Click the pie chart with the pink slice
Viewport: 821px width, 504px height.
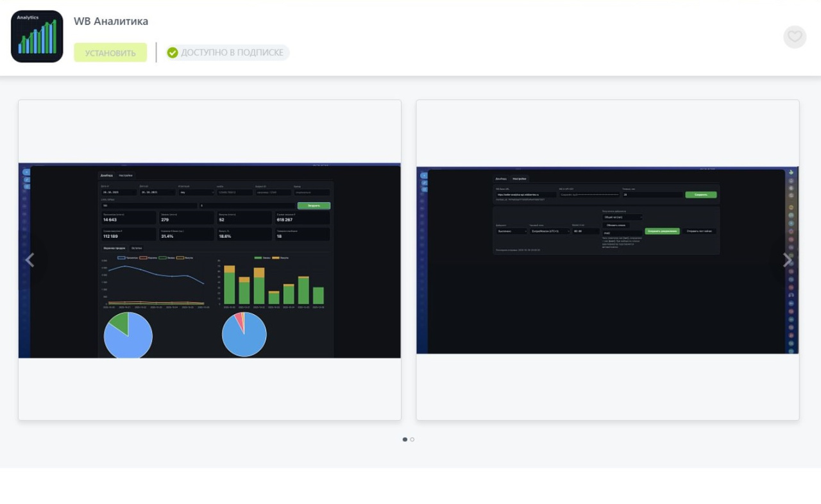[x=244, y=334]
